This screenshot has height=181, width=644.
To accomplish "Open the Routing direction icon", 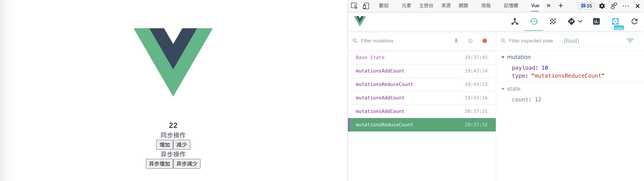I will [571, 22].
